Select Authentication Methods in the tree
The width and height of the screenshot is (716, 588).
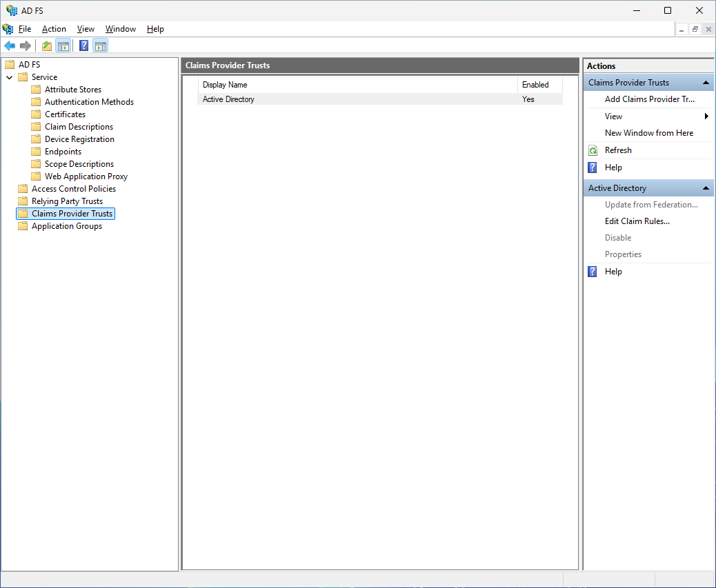(89, 102)
